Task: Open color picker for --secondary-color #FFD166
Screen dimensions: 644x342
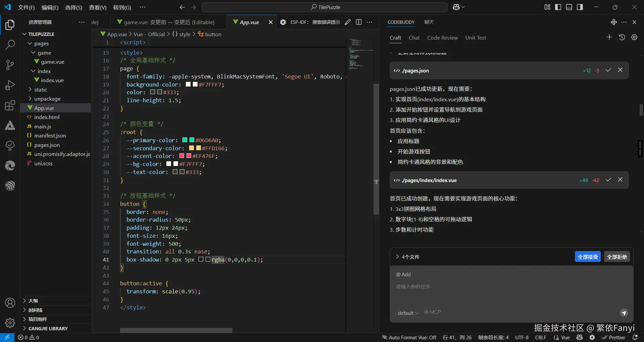Action: tap(198, 148)
